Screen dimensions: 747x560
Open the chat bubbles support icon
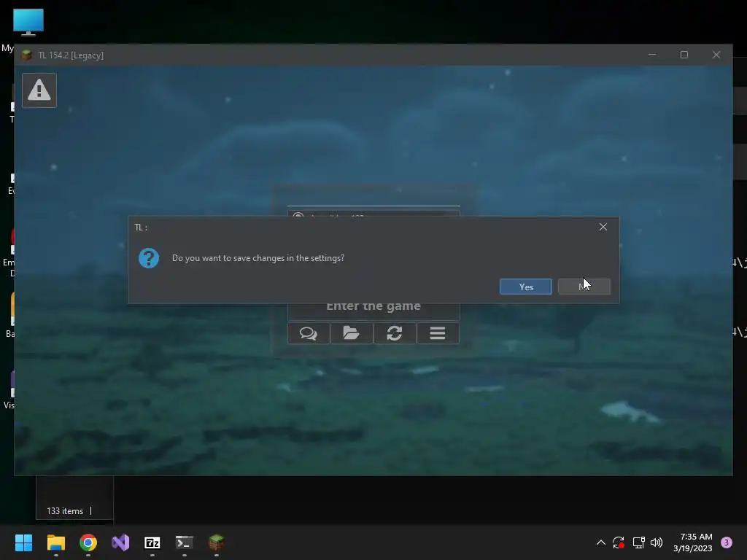point(309,333)
